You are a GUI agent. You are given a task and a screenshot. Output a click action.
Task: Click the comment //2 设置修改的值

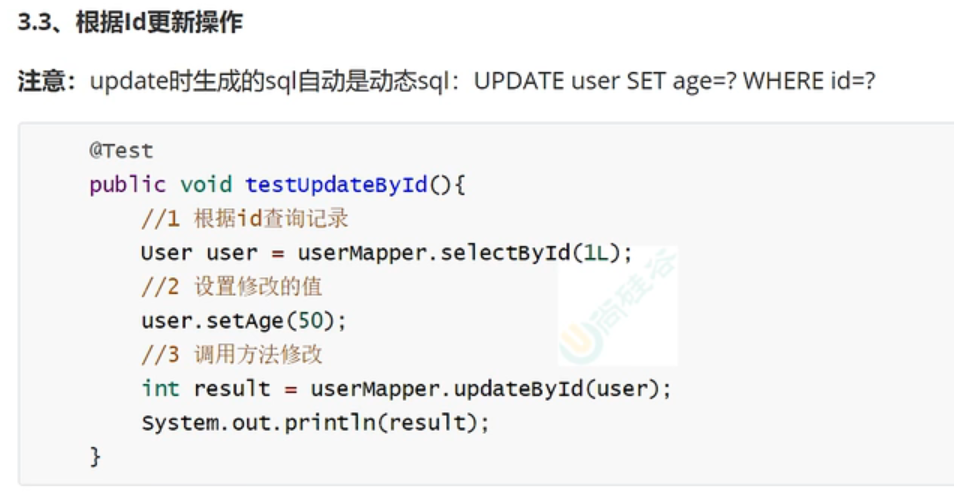[x=231, y=287]
